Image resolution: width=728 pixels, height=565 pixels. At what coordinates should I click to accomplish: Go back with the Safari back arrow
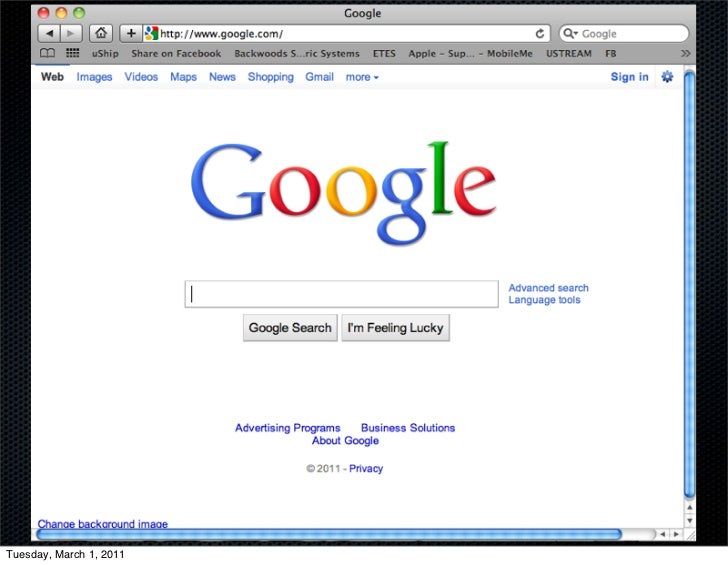pos(49,33)
